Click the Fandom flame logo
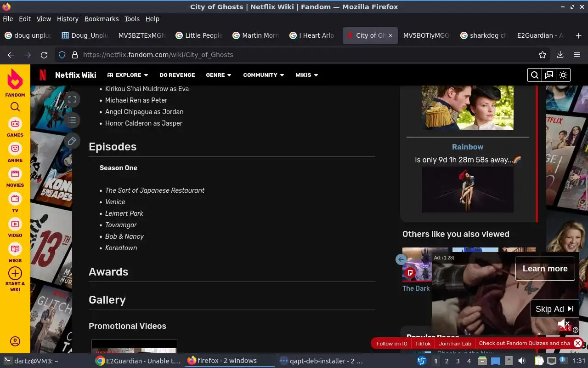 [15, 79]
